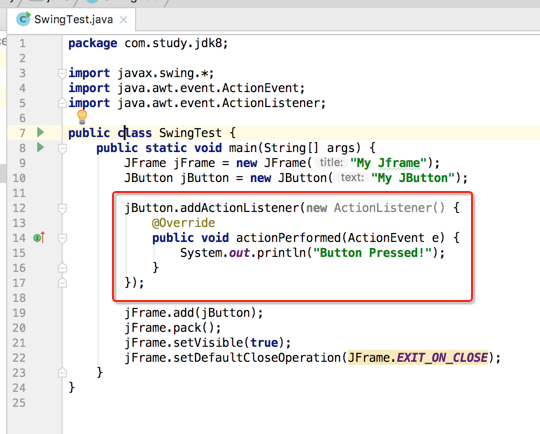Click the 'title:' parameter hint
The image size is (540, 434).
tap(331, 163)
